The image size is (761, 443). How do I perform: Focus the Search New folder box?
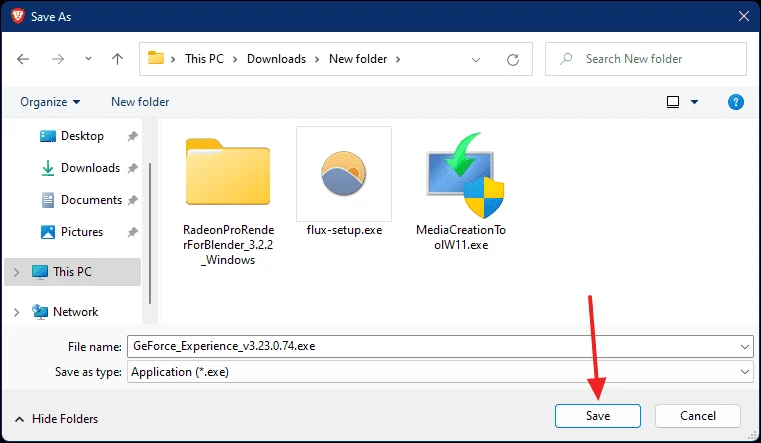point(645,59)
